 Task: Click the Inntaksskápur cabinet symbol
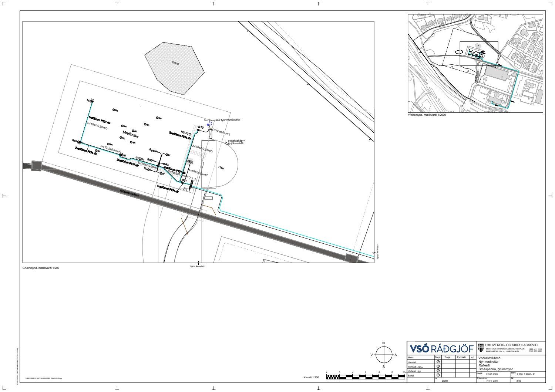226,143
